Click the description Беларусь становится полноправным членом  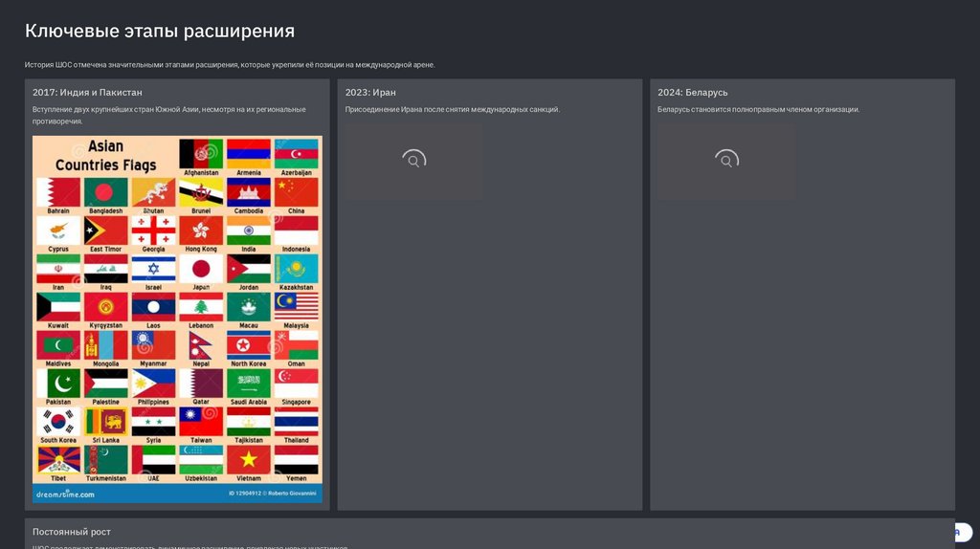[x=758, y=109]
